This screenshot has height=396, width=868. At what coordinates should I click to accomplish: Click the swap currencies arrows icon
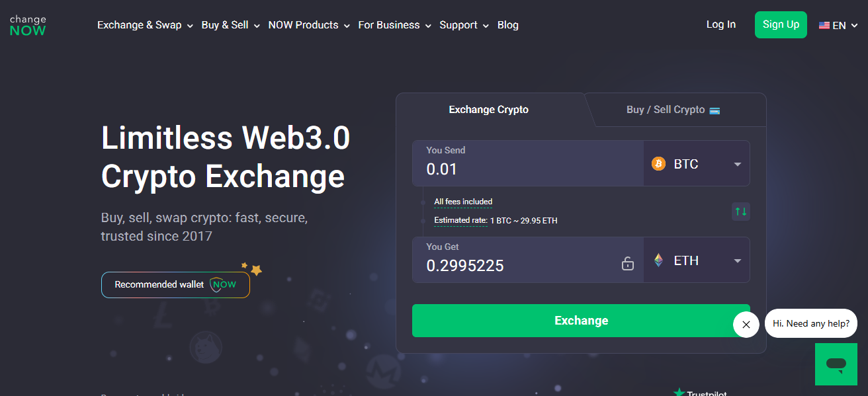740,211
